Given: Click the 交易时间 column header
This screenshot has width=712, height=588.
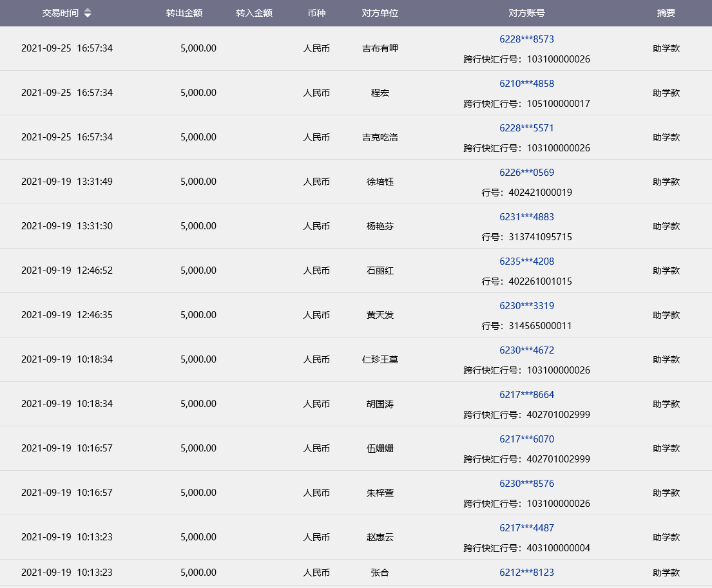Looking at the screenshot, I should coord(61,13).
